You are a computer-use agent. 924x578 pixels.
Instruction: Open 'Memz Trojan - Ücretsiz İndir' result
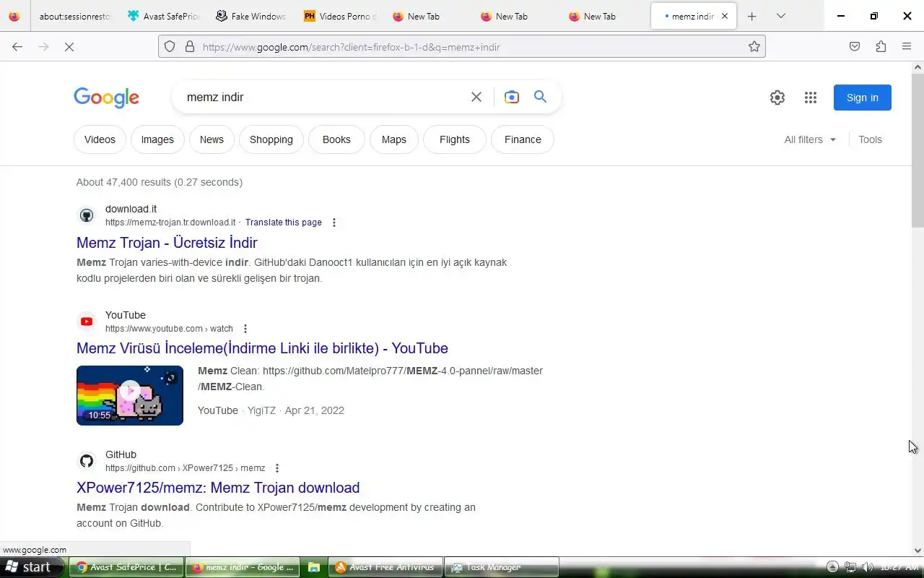click(167, 243)
